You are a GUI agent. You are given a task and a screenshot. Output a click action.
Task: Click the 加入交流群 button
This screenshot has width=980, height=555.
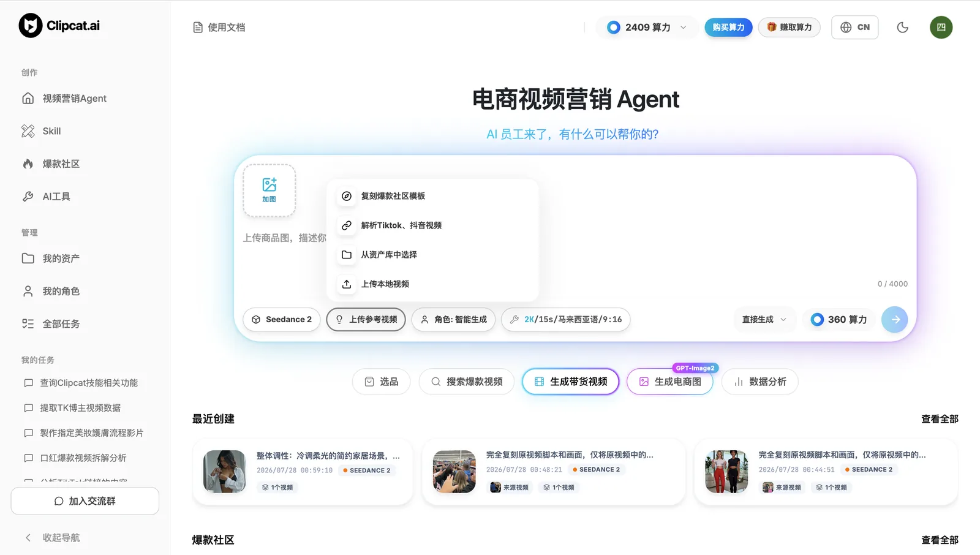(85, 501)
